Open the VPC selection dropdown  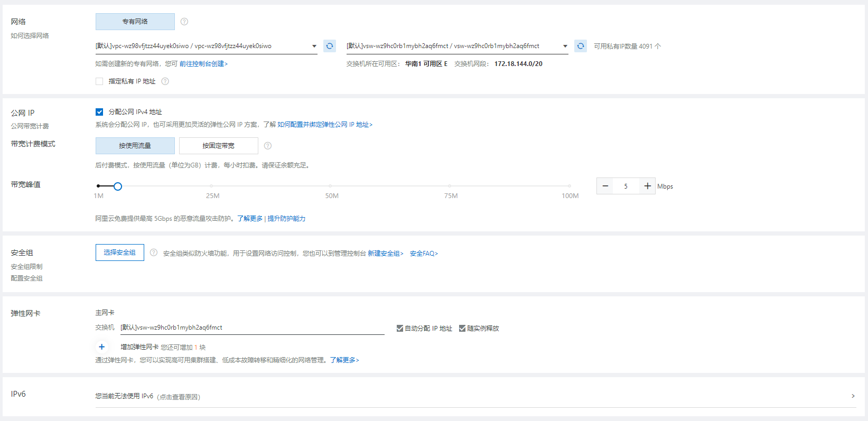pos(314,46)
